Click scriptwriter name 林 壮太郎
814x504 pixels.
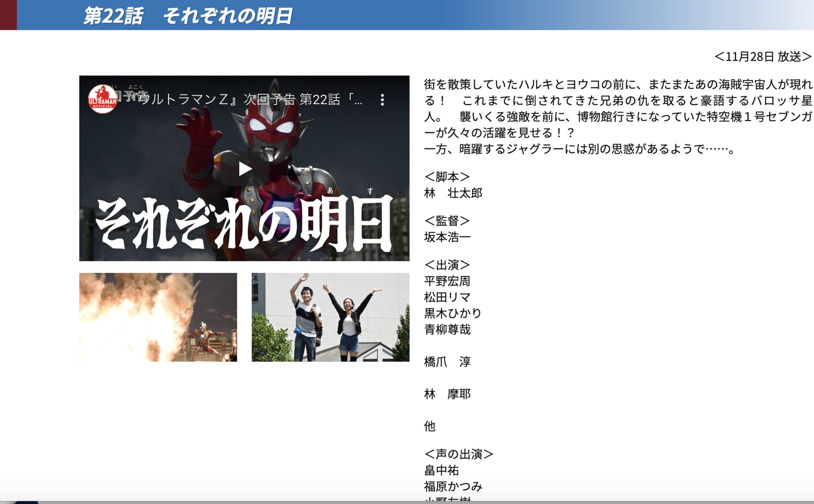[x=453, y=193]
